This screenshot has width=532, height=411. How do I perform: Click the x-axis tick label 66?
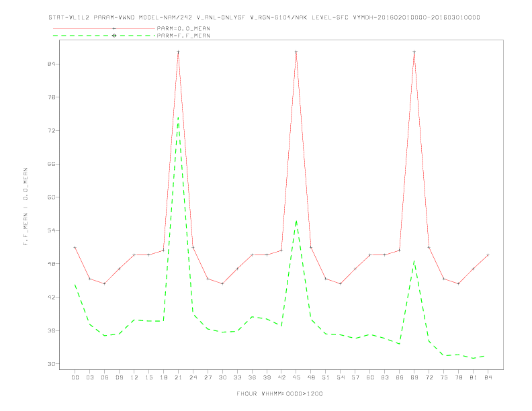tap(400, 377)
